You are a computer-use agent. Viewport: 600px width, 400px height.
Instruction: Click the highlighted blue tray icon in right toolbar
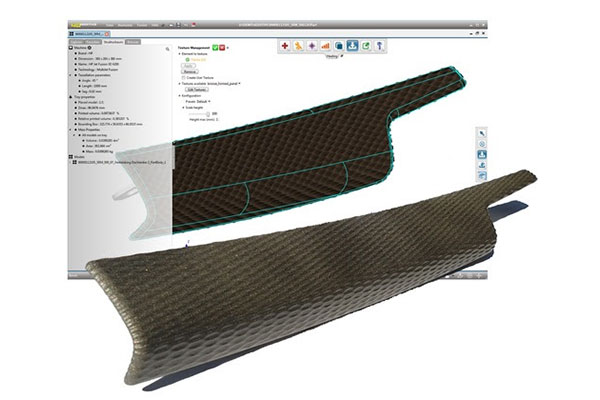click(x=482, y=155)
